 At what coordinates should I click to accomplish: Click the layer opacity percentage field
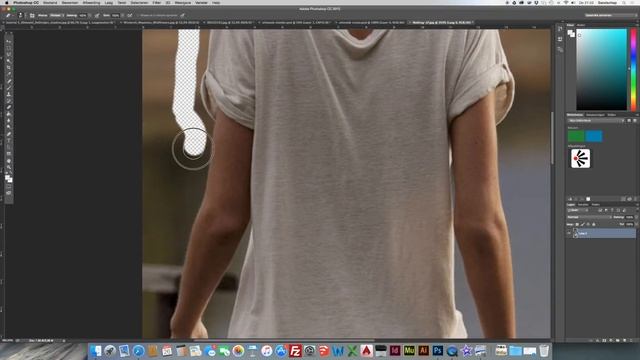click(x=629, y=217)
